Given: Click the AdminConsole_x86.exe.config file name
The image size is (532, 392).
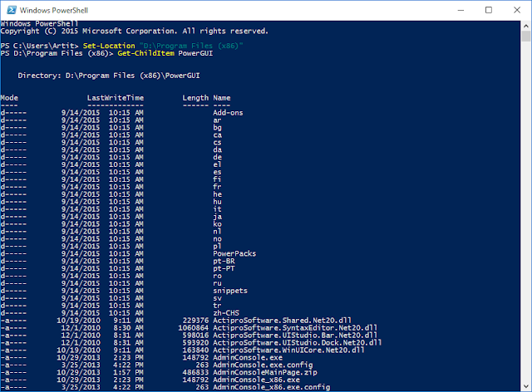Looking at the screenshot, I should 272,387.
